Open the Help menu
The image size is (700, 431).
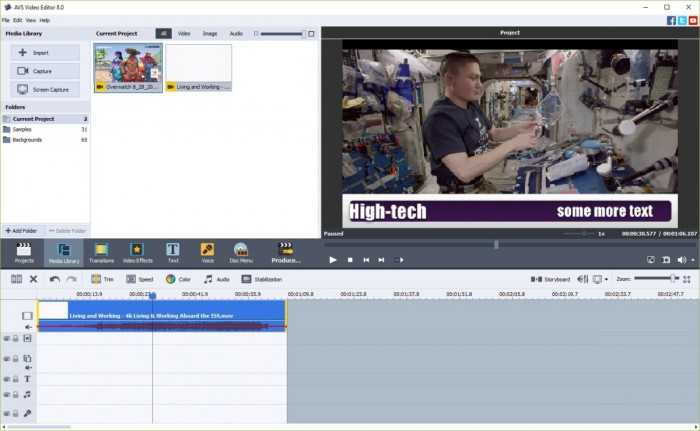[45, 20]
